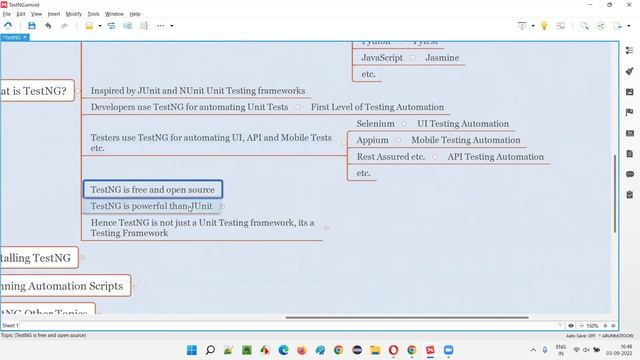Click the greyed-out Redo arrow

pyautogui.click(x=64, y=26)
